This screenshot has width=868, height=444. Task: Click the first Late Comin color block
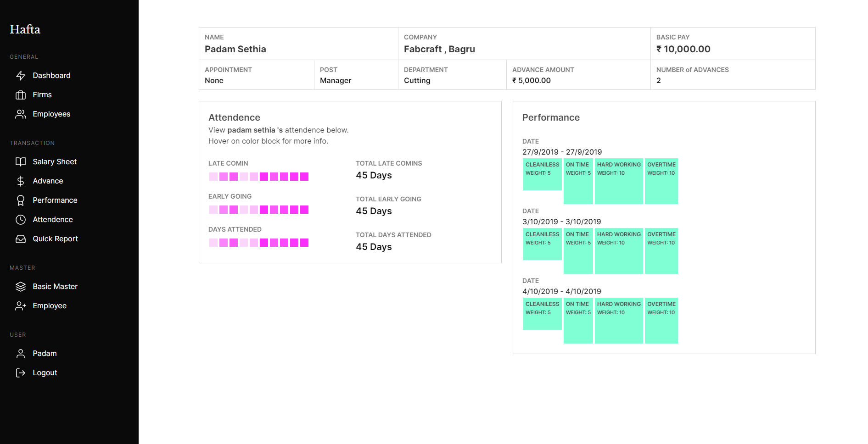tap(213, 177)
